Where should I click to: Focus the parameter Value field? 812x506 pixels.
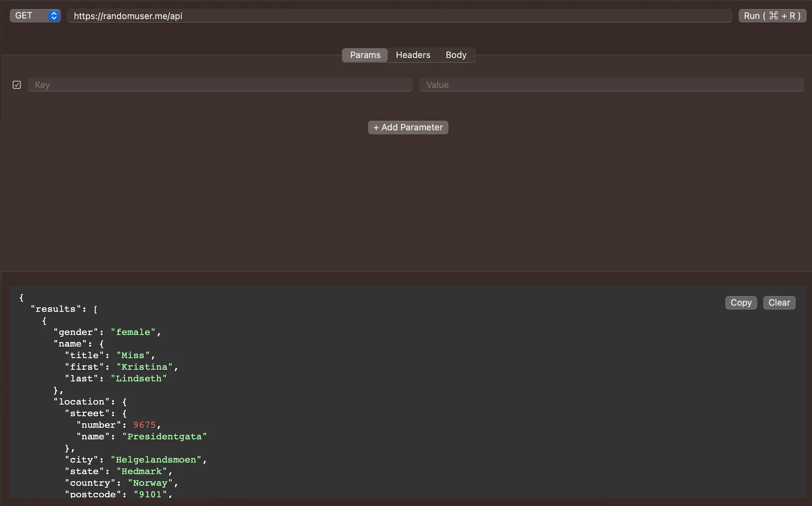(611, 85)
